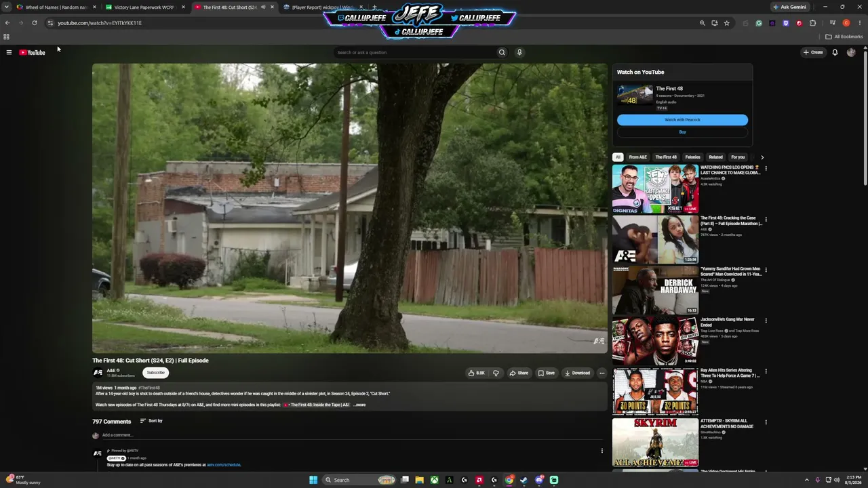Open options for Yummy Sandifer video
The image size is (868, 488).
click(x=766, y=270)
